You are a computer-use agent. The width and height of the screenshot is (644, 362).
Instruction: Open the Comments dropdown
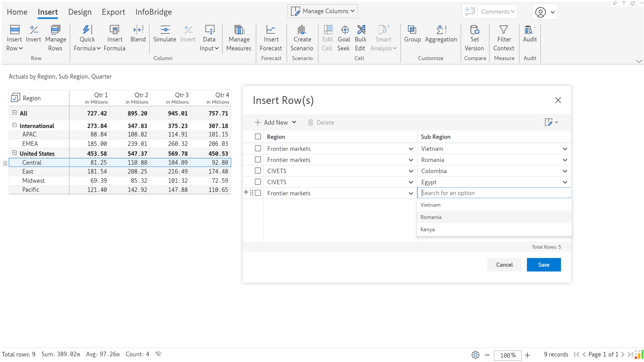[x=497, y=12]
